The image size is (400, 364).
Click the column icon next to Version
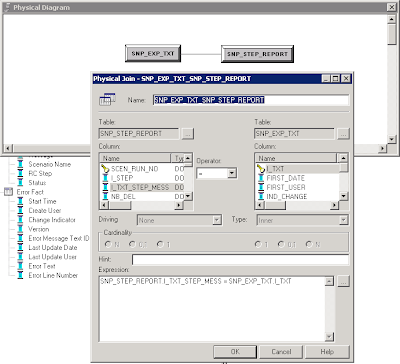pos(21,229)
